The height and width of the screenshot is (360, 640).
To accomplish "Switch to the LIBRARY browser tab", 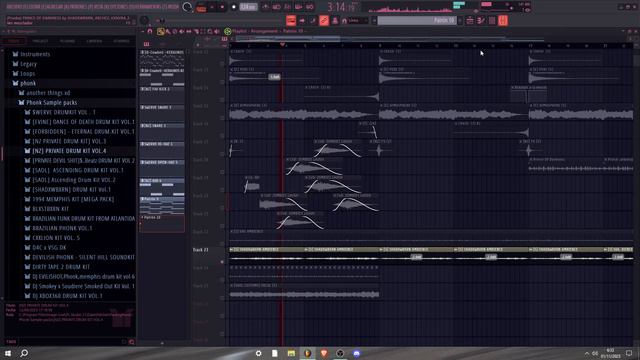I will [x=94, y=41].
